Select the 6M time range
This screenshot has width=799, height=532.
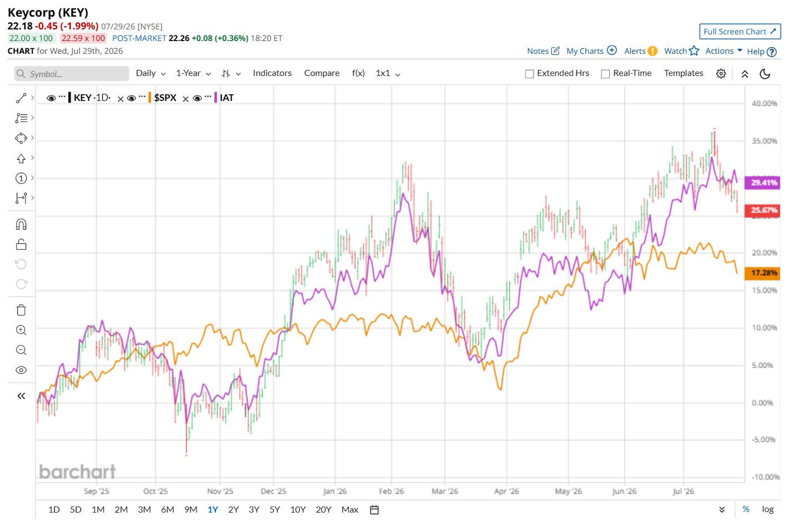(x=167, y=510)
